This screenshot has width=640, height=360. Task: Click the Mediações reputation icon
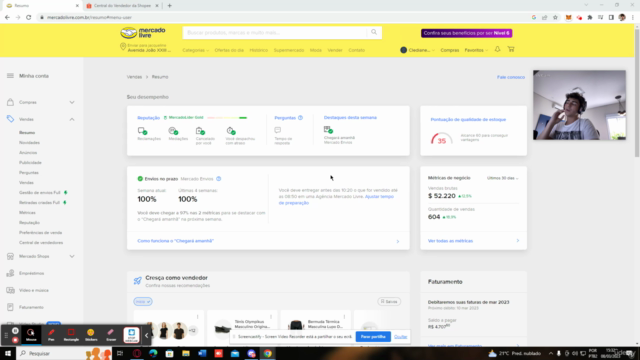[x=173, y=131]
